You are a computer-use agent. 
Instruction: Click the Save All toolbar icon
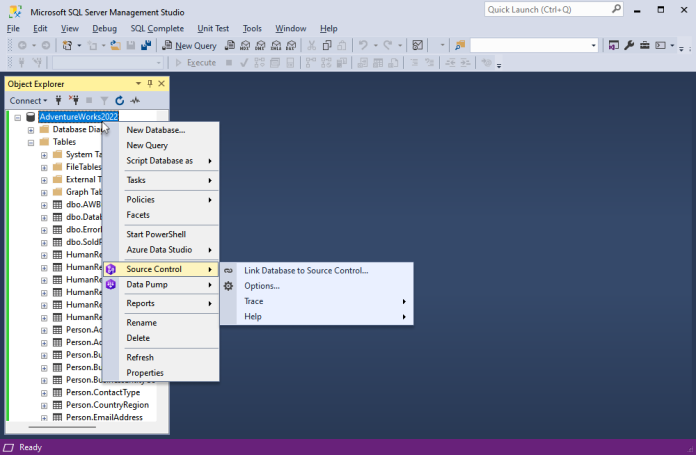point(145,45)
